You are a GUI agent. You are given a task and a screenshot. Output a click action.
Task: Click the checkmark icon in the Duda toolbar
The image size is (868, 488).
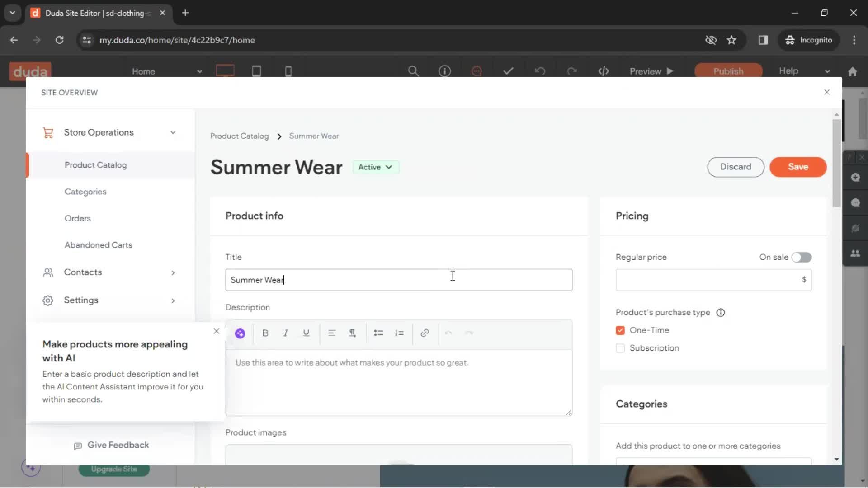pos(508,71)
